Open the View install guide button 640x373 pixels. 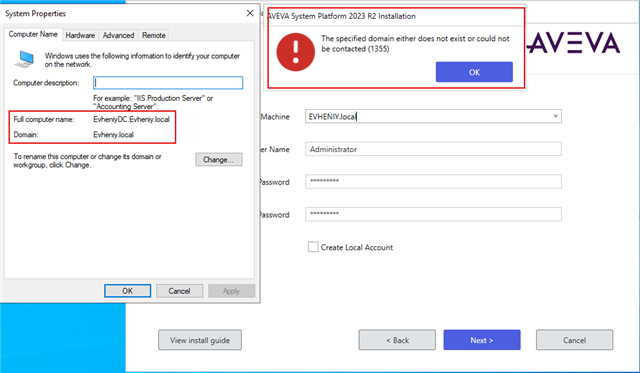tap(200, 340)
